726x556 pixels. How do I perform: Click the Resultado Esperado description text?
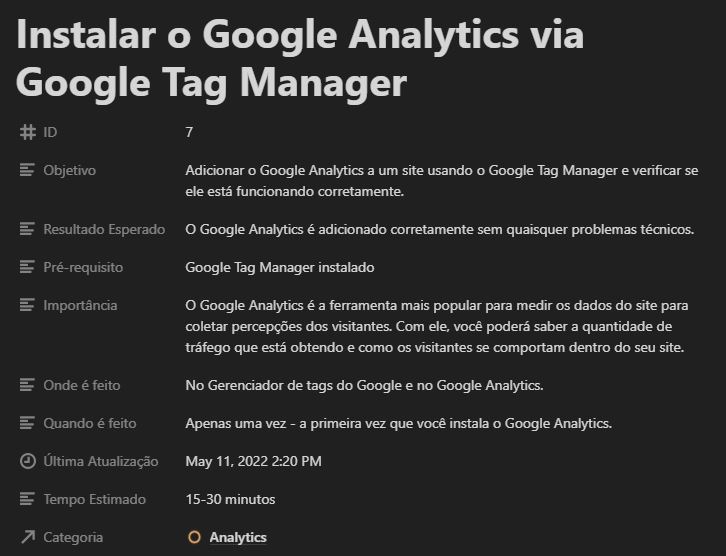tap(439, 229)
